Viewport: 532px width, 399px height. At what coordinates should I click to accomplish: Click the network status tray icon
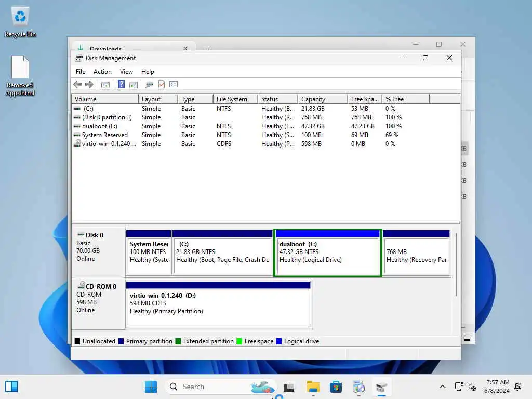[459, 387]
